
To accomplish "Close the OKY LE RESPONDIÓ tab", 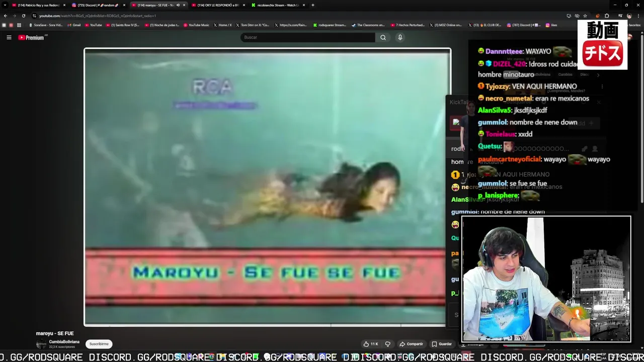I will pyautogui.click(x=244, y=5).
